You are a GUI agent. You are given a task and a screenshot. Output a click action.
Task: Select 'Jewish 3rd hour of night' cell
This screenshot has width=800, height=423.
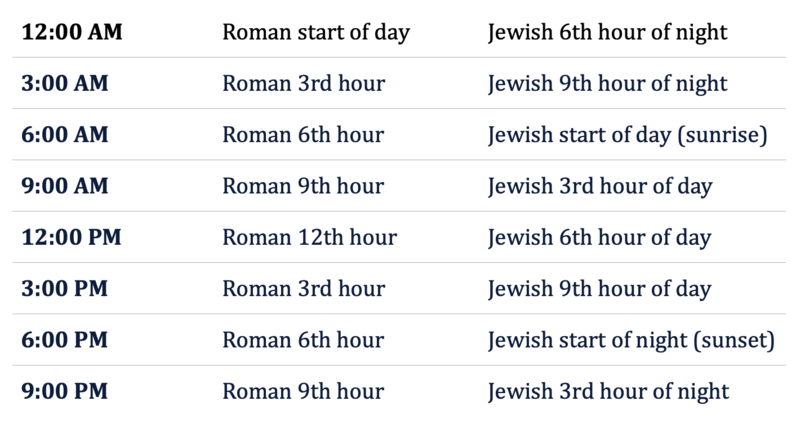pyautogui.click(x=607, y=392)
